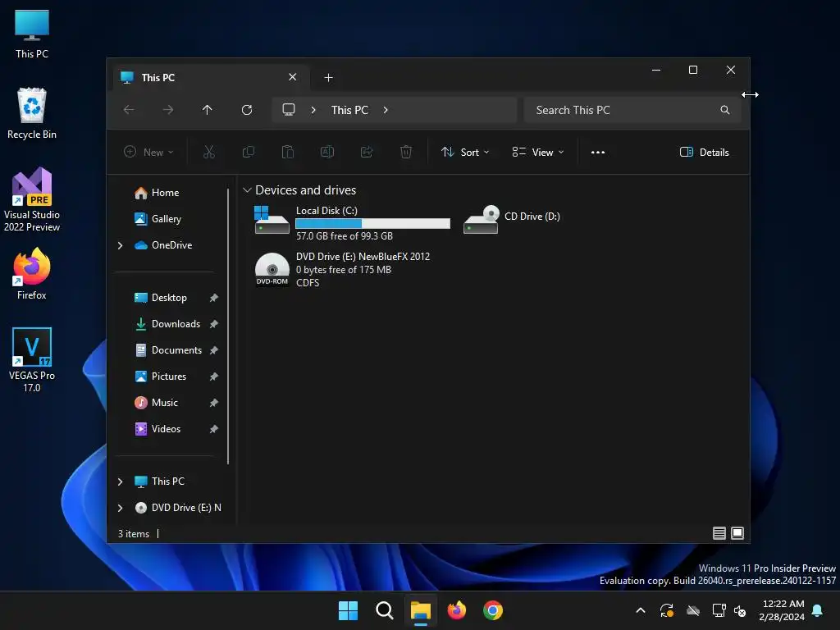Expand OneDrive in navigation pane
Image resolution: width=840 pixels, height=630 pixels.
(120, 245)
